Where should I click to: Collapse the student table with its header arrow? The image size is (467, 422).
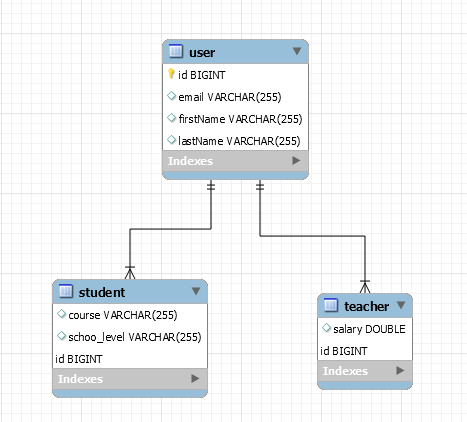196,291
